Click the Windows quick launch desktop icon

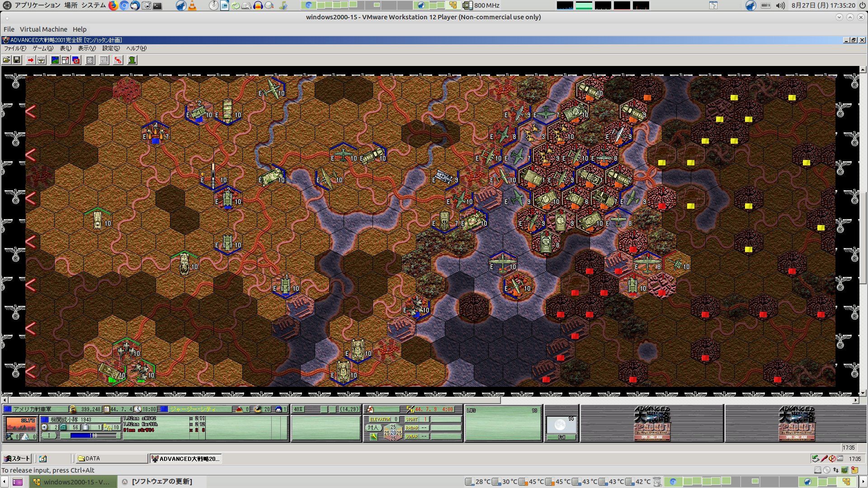point(43,459)
